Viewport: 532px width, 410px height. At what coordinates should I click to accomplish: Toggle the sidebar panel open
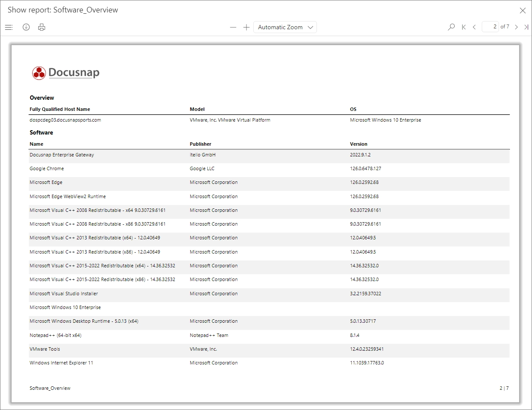9,27
